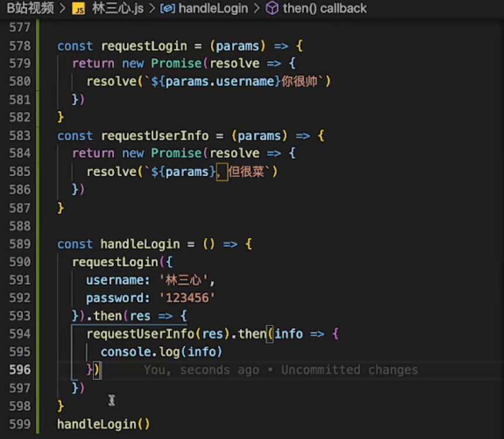Click the closing brace on line 587

(60, 208)
